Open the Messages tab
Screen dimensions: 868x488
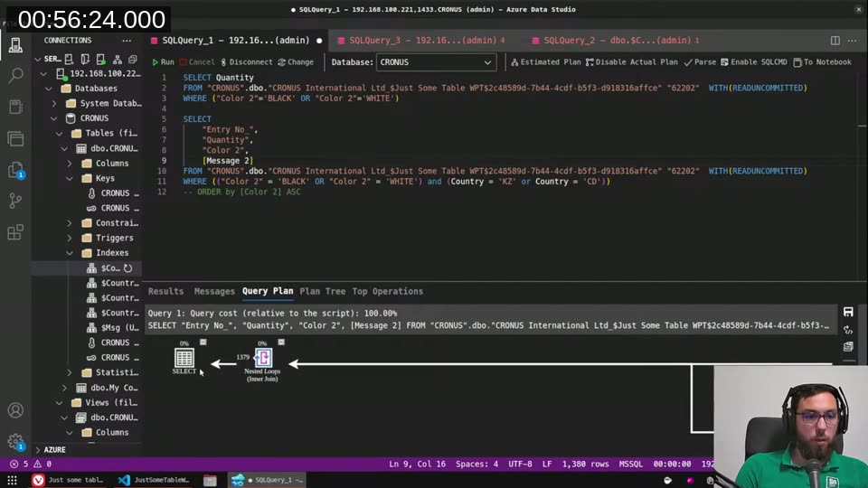[x=214, y=291]
